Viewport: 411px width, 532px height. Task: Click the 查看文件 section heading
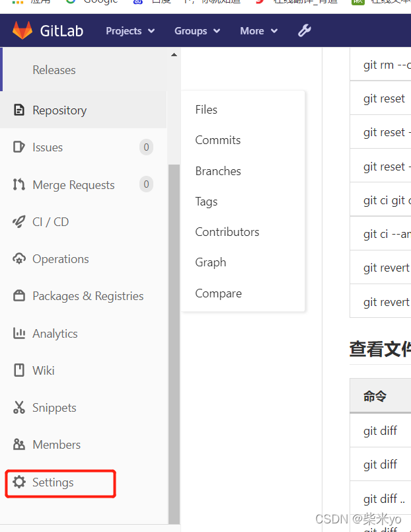pos(380,349)
